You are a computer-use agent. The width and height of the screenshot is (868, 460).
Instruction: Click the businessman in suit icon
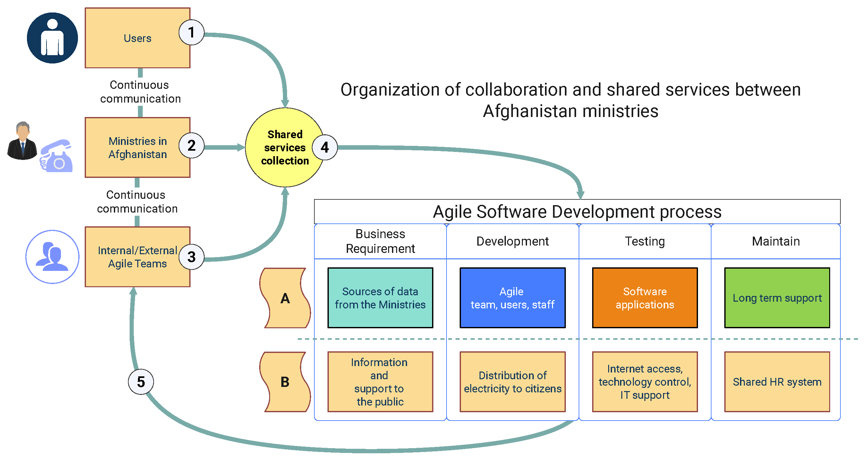[22, 141]
